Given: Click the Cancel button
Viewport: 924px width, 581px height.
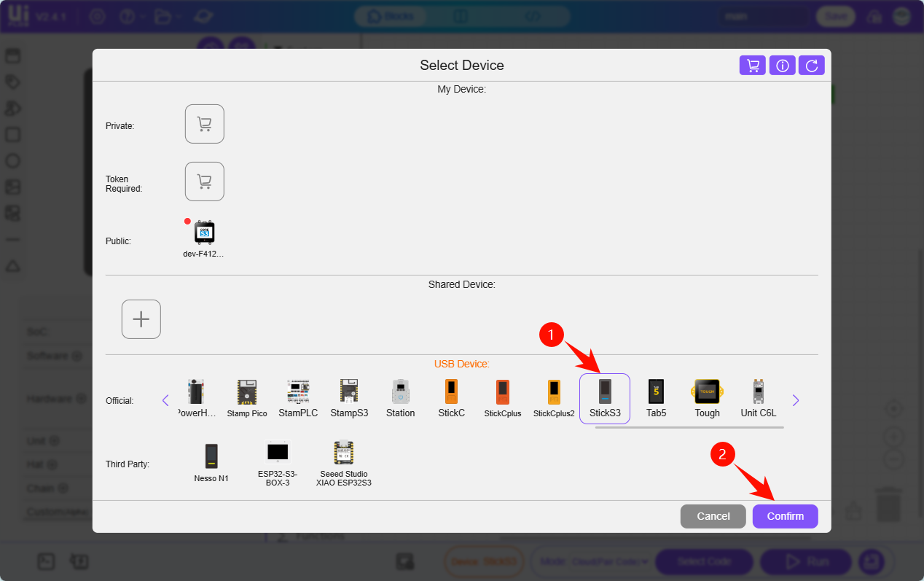Looking at the screenshot, I should point(713,516).
